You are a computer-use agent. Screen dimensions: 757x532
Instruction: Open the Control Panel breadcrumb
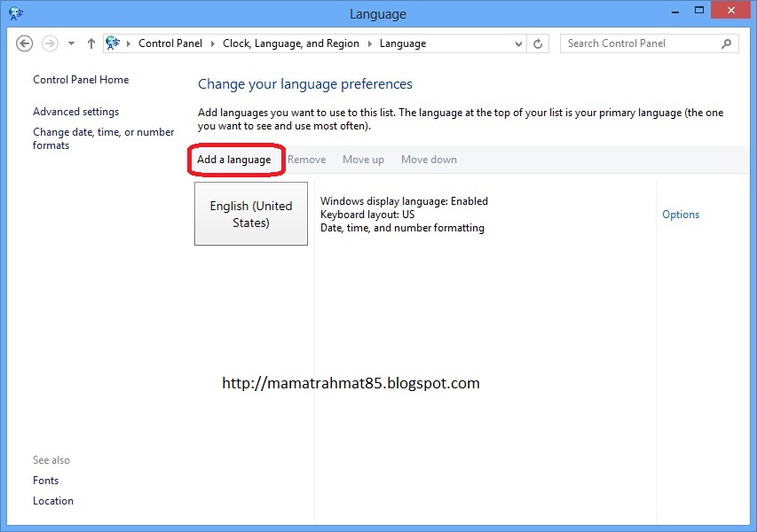[x=170, y=43]
